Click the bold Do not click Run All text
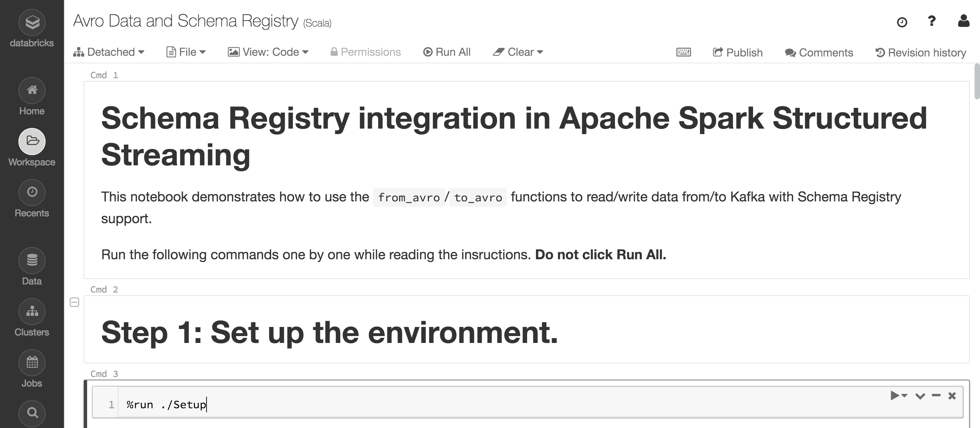This screenshot has height=428, width=980. point(601,254)
